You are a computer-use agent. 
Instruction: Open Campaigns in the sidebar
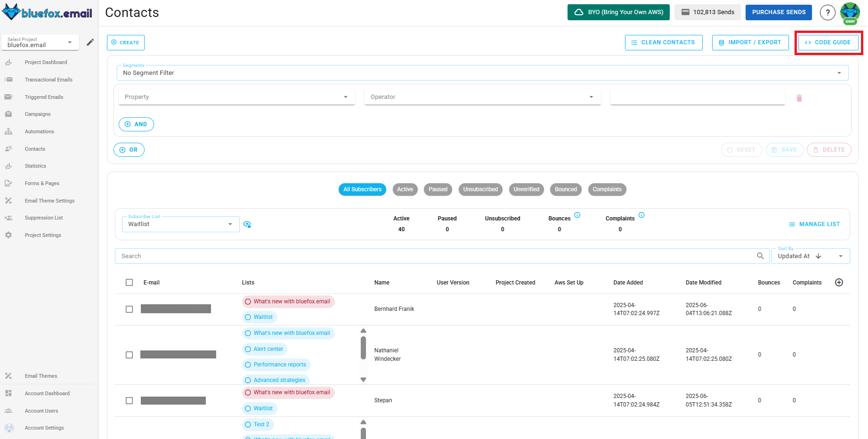[38, 114]
